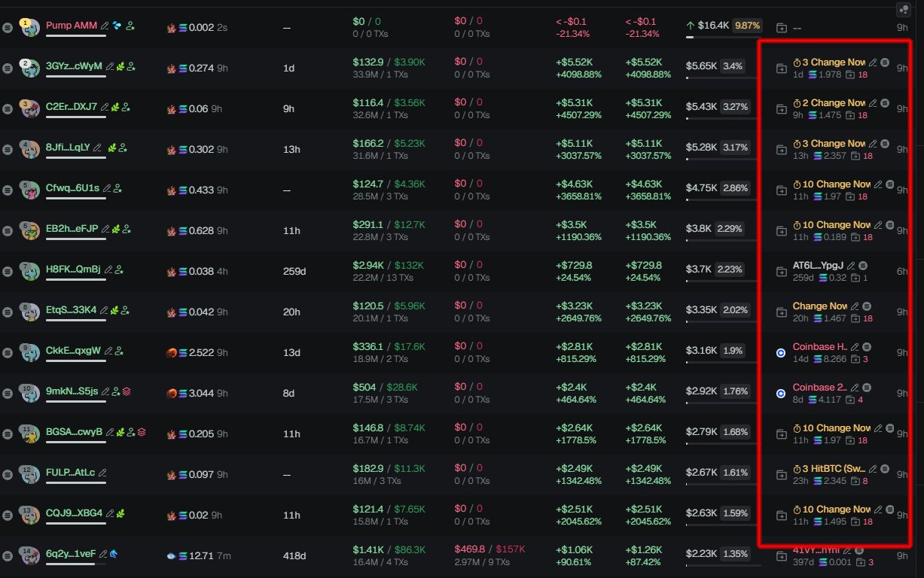This screenshot has width=924, height=578.
Task: Click the Coinbase logo in CkkE...qxgW row
Action: [x=781, y=351]
